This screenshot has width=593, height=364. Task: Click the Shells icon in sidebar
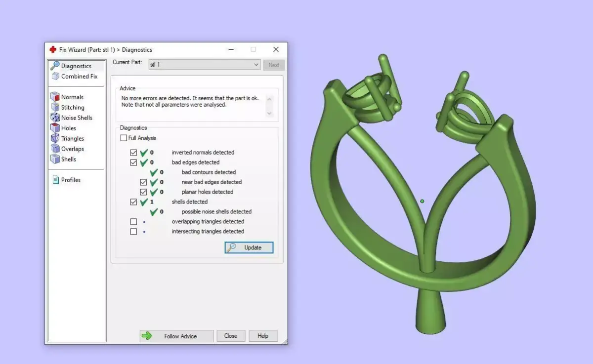[x=55, y=159]
